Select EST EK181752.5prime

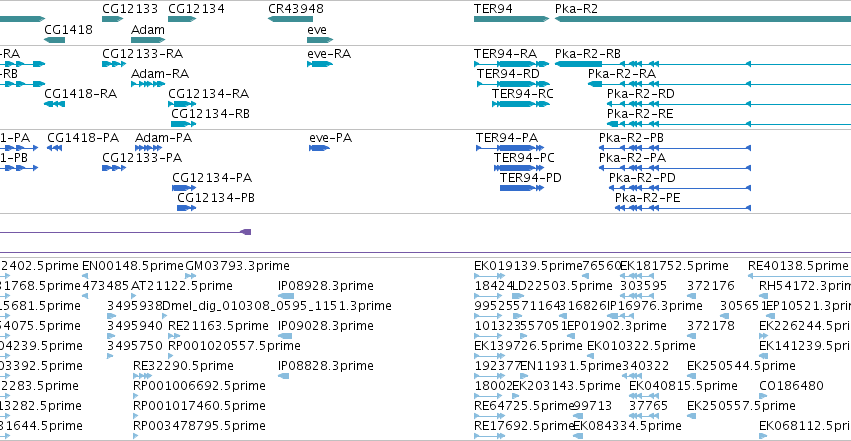639,276
